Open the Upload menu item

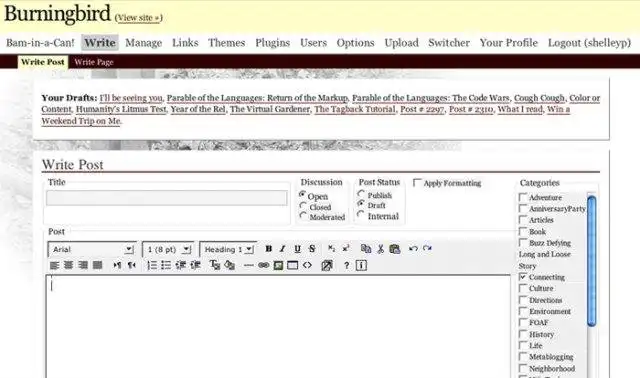click(402, 42)
